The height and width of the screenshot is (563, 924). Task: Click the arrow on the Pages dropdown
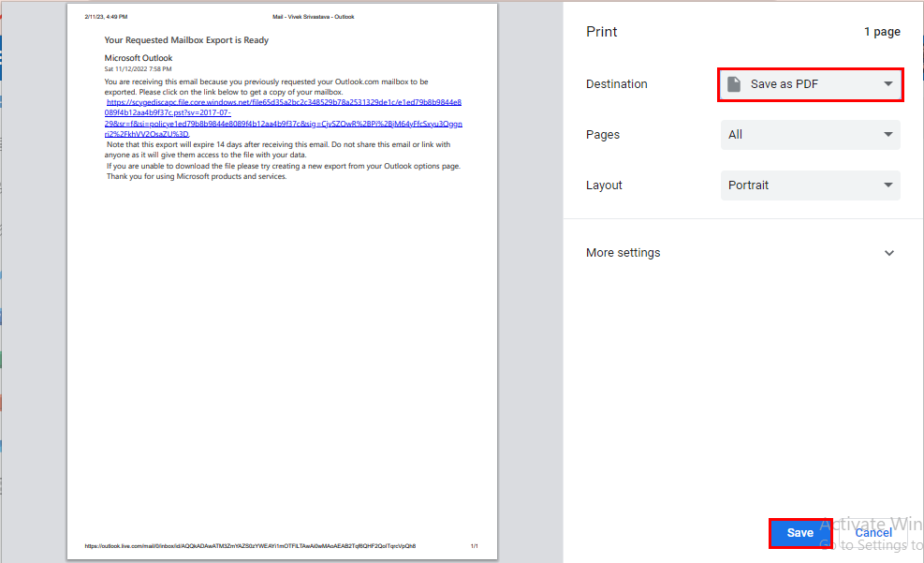pyautogui.click(x=887, y=135)
